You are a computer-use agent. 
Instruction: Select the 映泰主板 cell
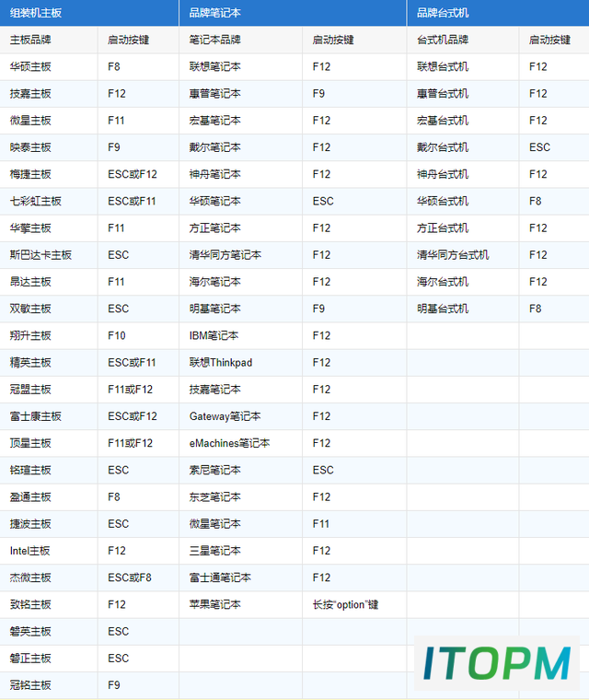coord(49,147)
